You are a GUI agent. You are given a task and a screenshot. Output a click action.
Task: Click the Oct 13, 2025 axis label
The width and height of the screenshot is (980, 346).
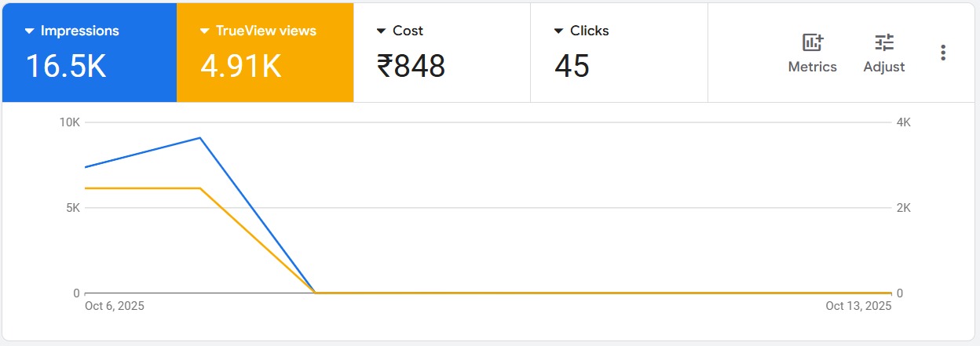tap(858, 306)
